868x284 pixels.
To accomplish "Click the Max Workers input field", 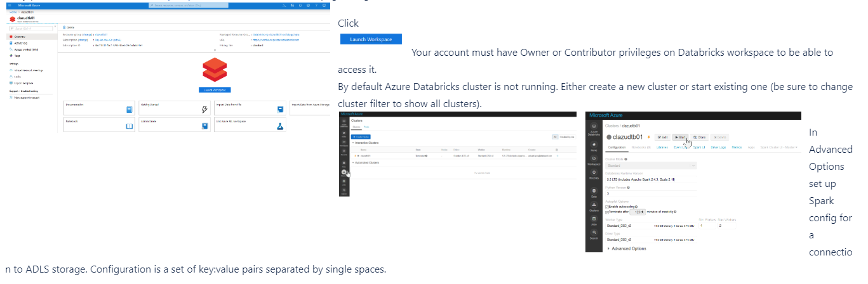I will (x=727, y=226).
